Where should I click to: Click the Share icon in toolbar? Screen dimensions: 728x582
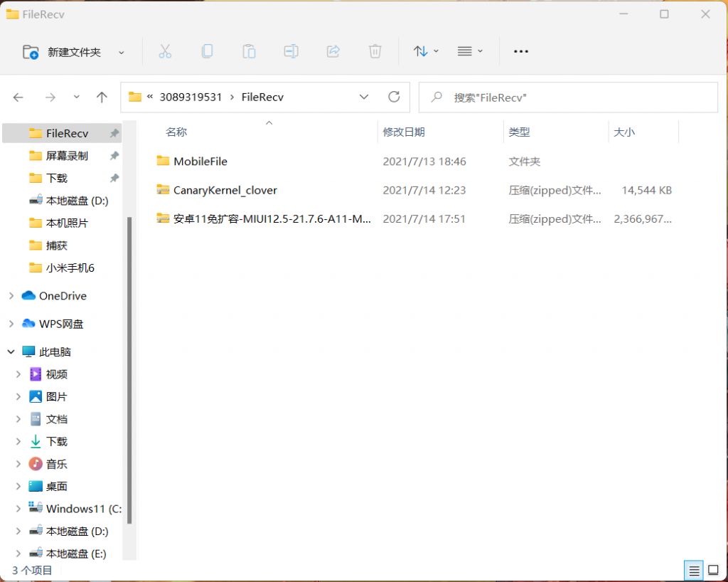tap(333, 51)
